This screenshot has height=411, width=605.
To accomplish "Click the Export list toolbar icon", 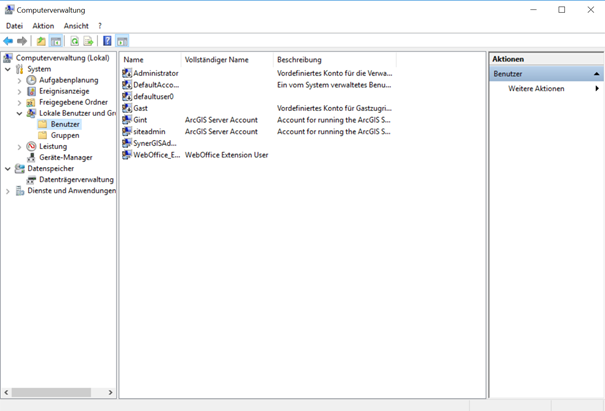I will click(x=88, y=41).
